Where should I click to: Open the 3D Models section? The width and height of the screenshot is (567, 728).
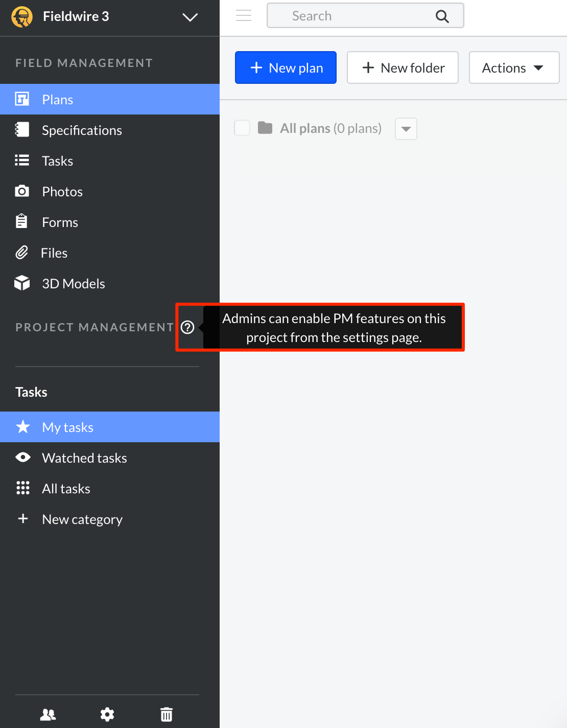coord(74,284)
